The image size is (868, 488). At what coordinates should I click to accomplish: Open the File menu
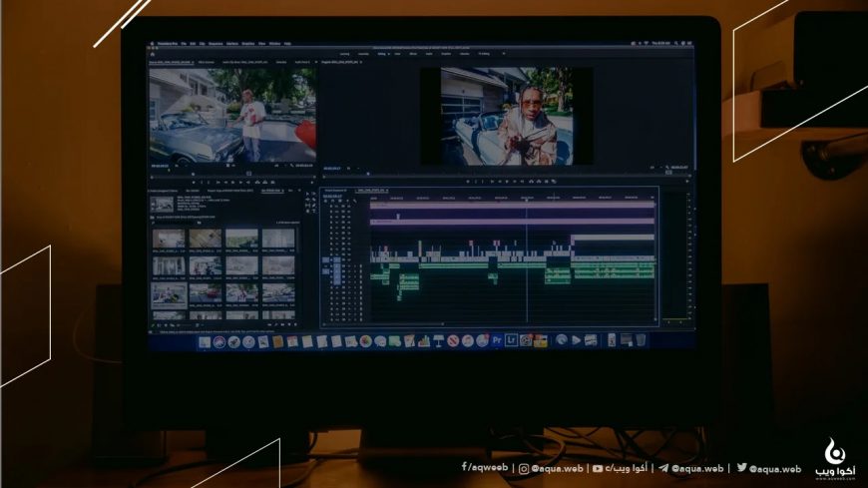pyautogui.click(x=184, y=44)
